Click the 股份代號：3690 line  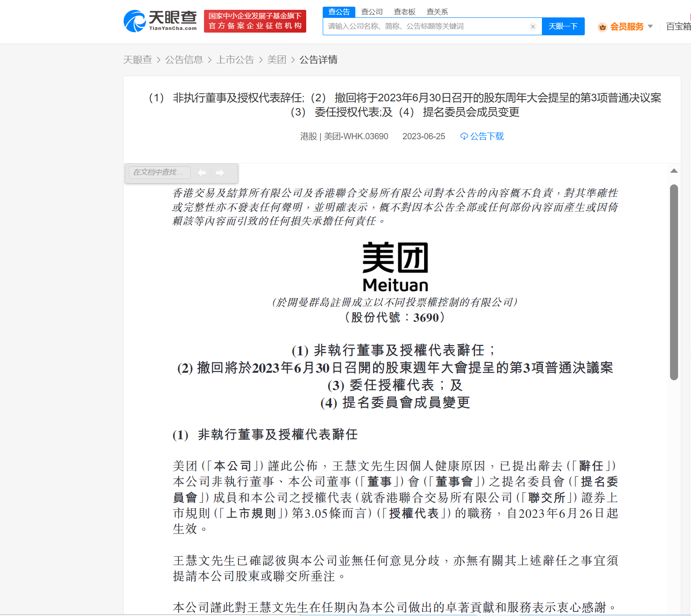tap(395, 317)
